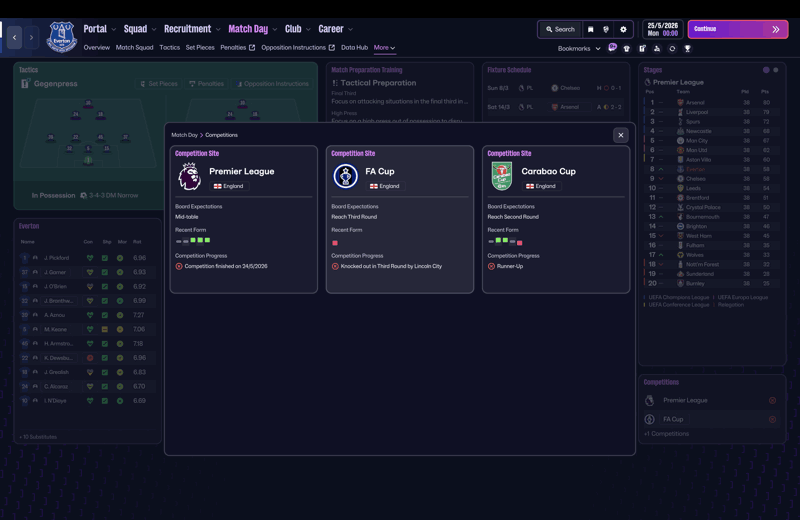Expand the +1 Competitions list
This screenshot has width=800, height=520.
tap(666, 434)
